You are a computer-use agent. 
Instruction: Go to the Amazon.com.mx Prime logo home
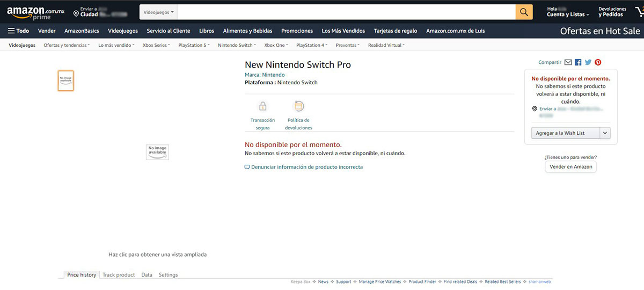coord(35,12)
